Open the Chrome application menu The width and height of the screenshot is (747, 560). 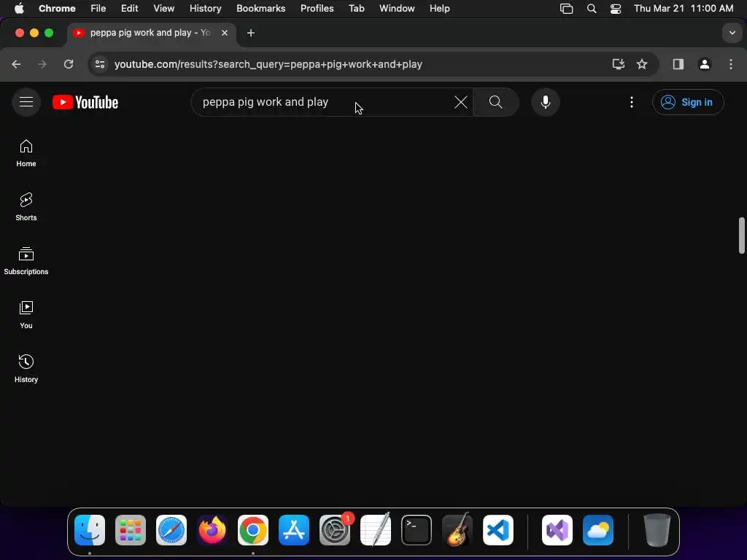click(x=57, y=8)
